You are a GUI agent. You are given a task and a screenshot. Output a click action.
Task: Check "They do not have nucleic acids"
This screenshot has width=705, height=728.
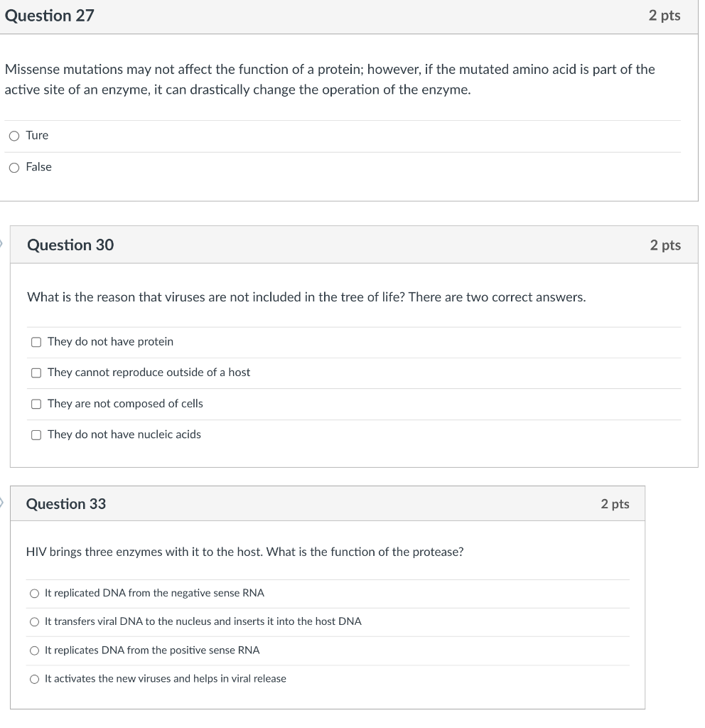pos(36,435)
